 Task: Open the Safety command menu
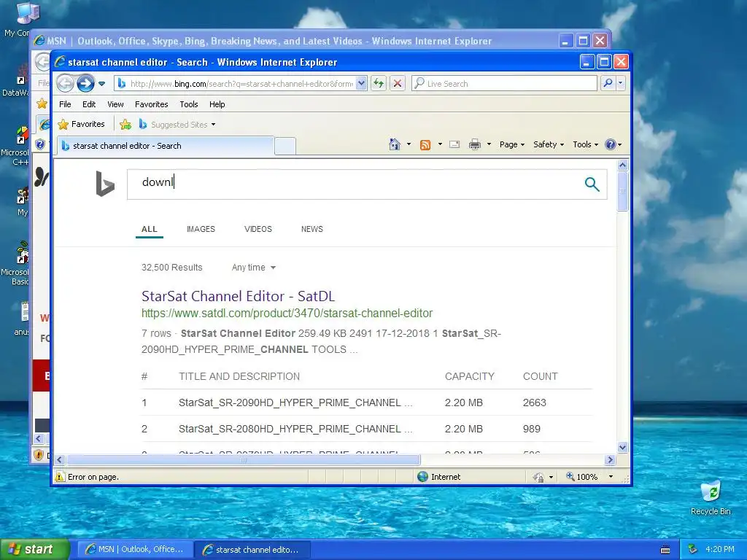coord(549,144)
